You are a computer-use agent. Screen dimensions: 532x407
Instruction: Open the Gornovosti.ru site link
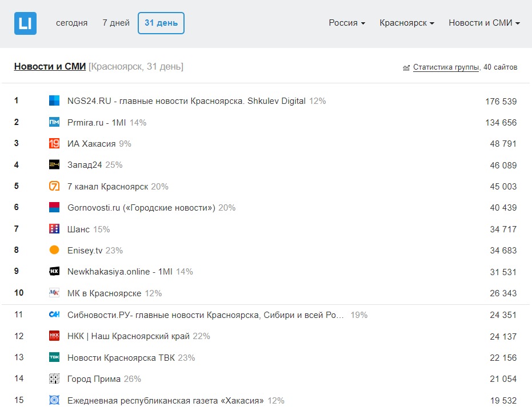[141, 208]
